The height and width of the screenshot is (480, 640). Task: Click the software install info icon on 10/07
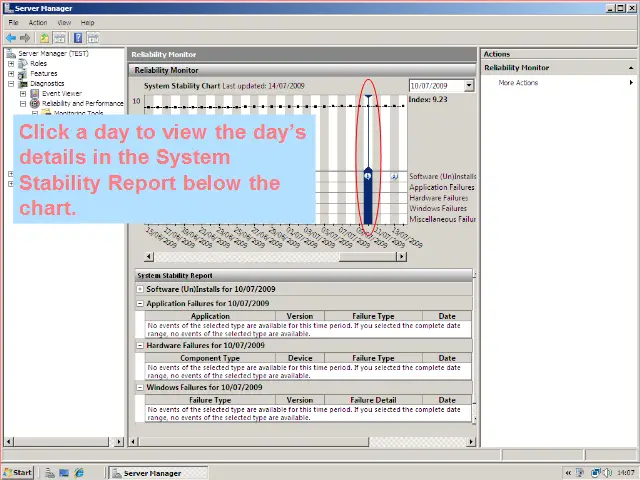tap(368, 176)
